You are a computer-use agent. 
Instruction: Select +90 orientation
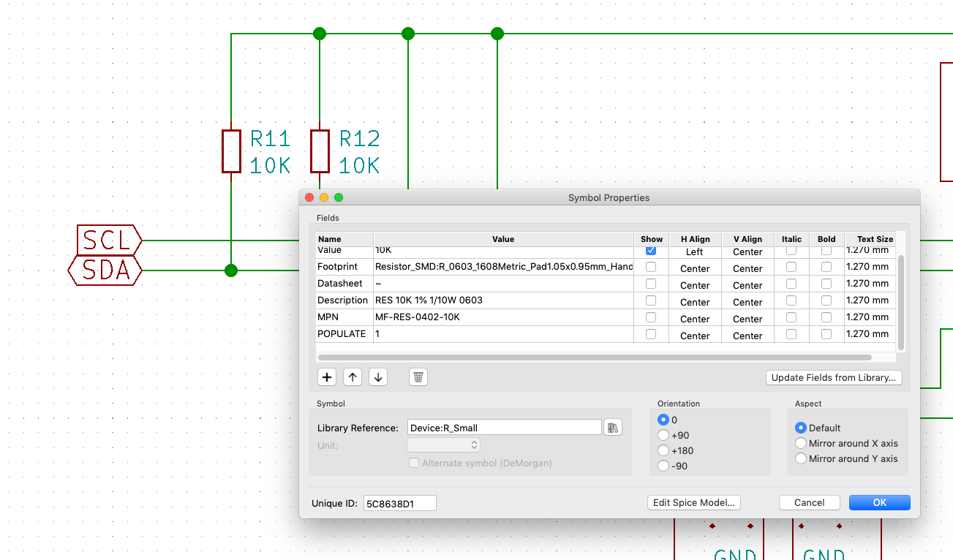(x=663, y=435)
